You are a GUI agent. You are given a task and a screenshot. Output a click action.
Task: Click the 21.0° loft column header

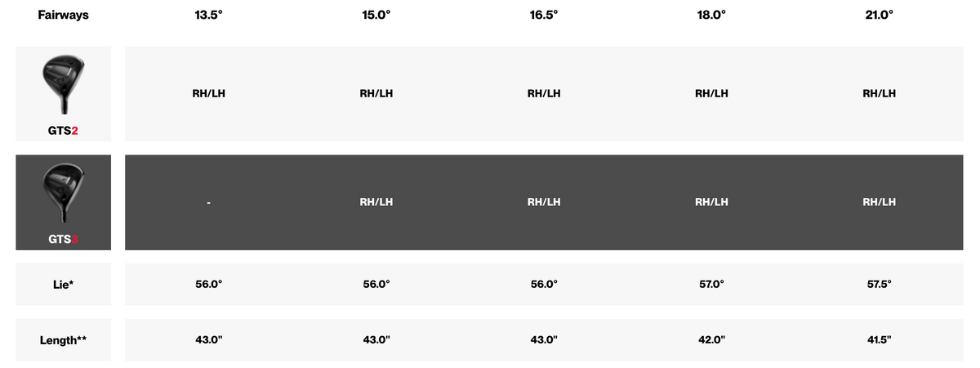click(879, 16)
